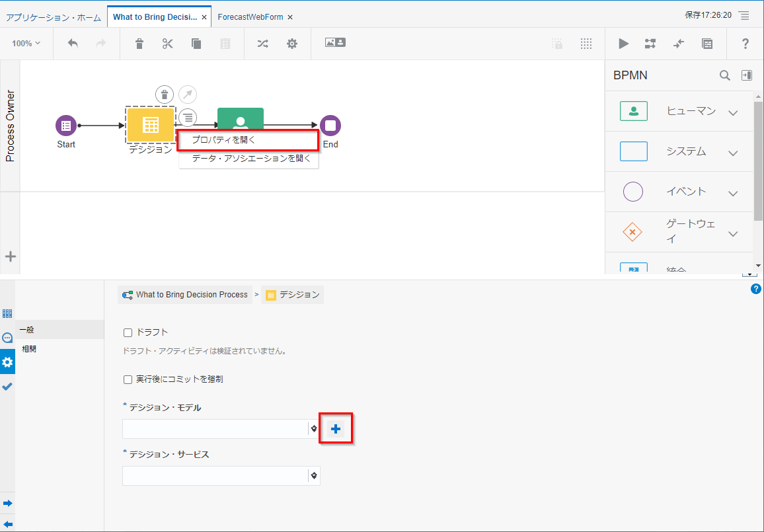
Task: Check 実行後にコミットを強制 option
Action: tap(128, 379)
